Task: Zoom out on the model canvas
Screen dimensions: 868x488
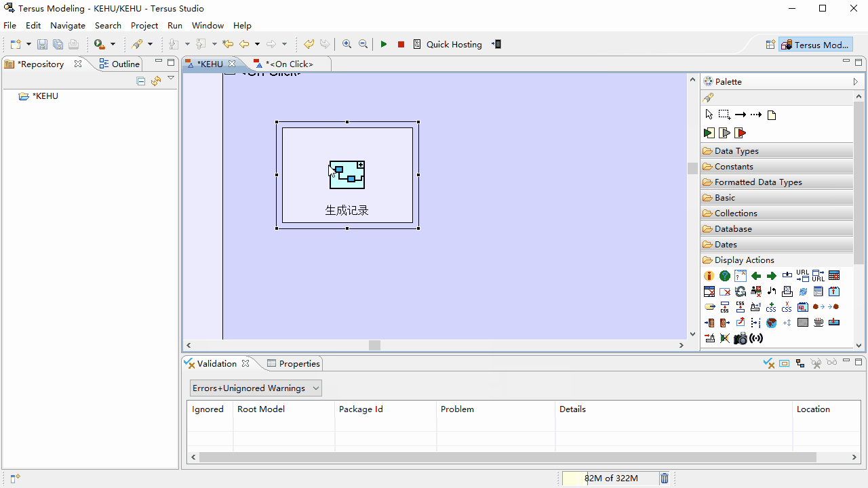Action: 363,44
